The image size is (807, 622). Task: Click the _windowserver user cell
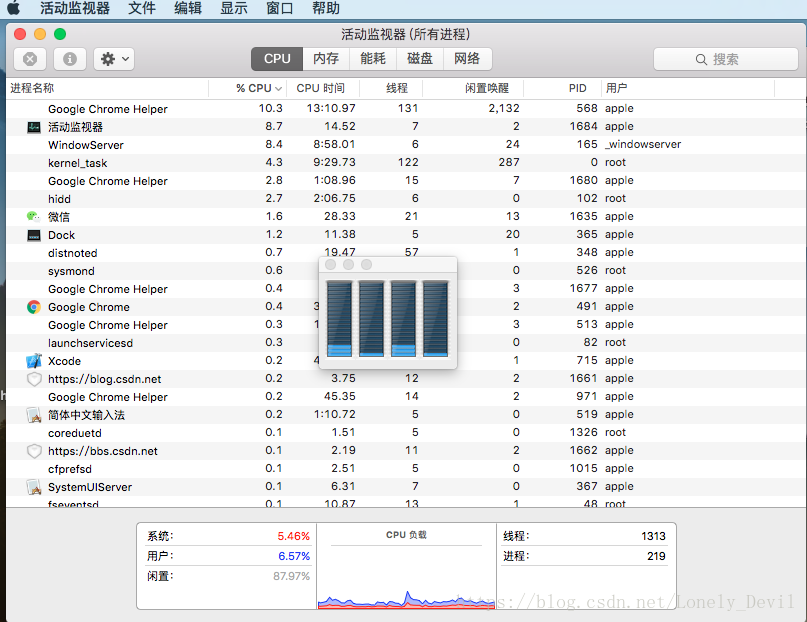(x=643, y=145)
